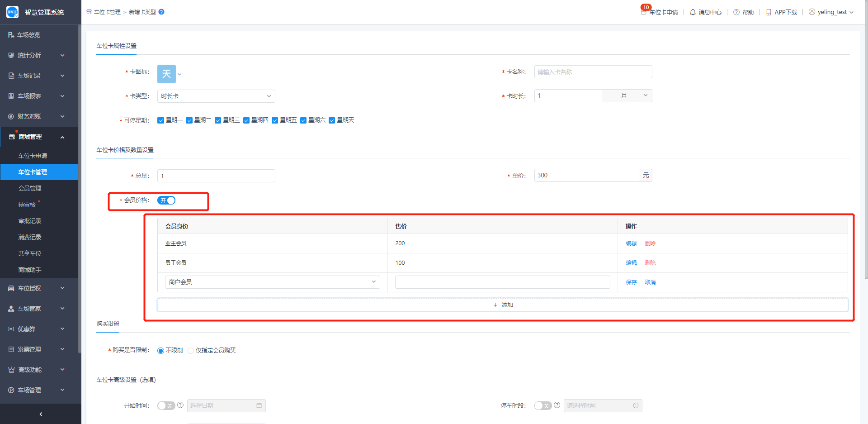Screen dimensions: 868x424
Task: Click 编辑 for the 业主会员 row
Action: point(631,243)
